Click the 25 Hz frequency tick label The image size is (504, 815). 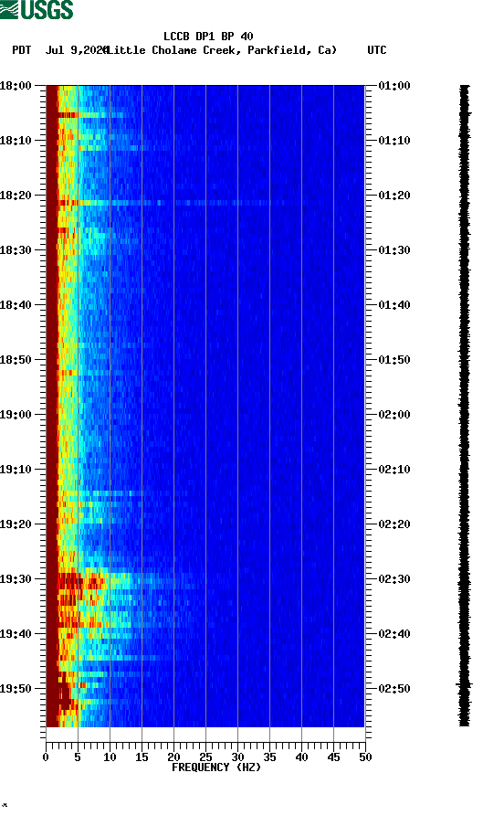(205, 757)
